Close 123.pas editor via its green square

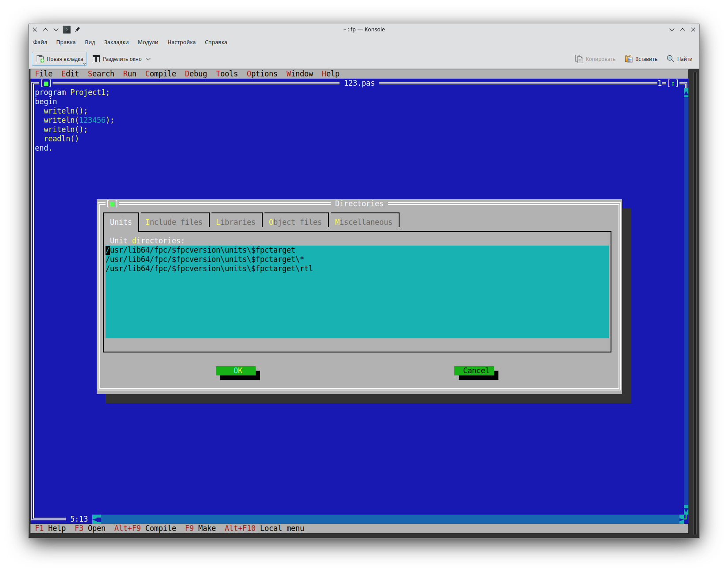[x=46, y=83]
